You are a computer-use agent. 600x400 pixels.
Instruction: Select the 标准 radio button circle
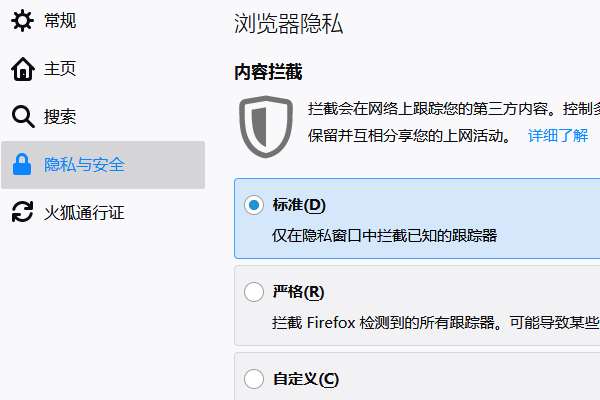tap(254, 205)
